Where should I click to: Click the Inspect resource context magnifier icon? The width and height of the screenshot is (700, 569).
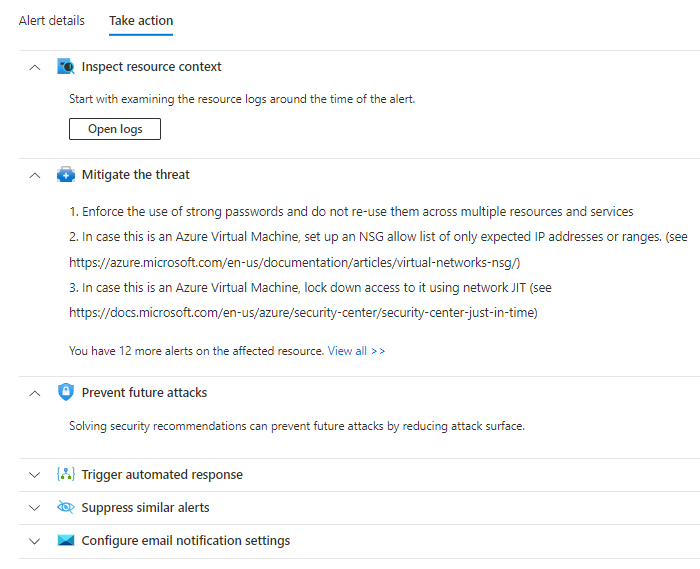[66, 67]
